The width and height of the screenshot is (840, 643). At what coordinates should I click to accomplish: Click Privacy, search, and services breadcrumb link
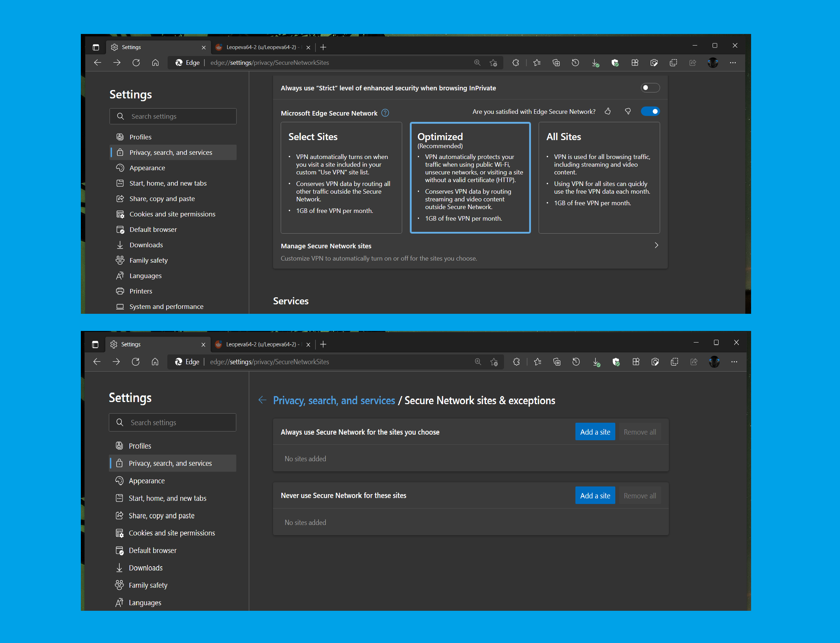click(334, 400)
